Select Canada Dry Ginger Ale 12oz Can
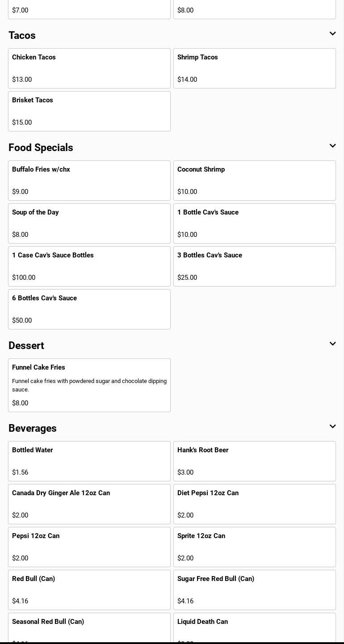 click(x=89, y=504)
